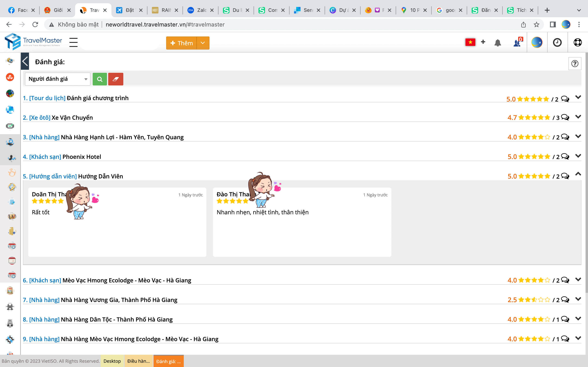Switch to the Desktop bottom tab
The width and height of the screenshot is (588, 367).
(112, 361)
